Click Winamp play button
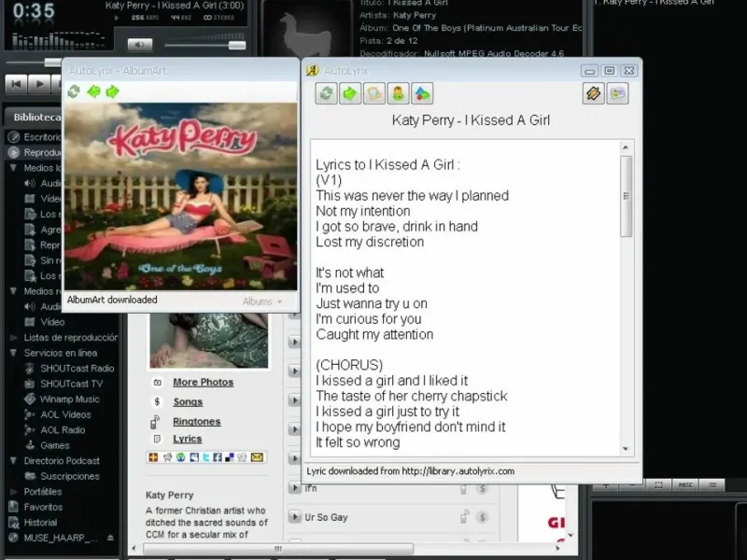 (39, 84)
